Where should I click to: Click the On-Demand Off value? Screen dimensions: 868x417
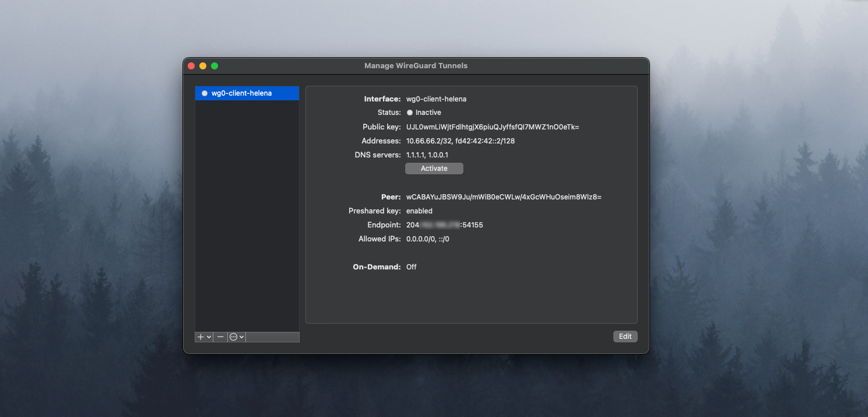coord(412,267)
